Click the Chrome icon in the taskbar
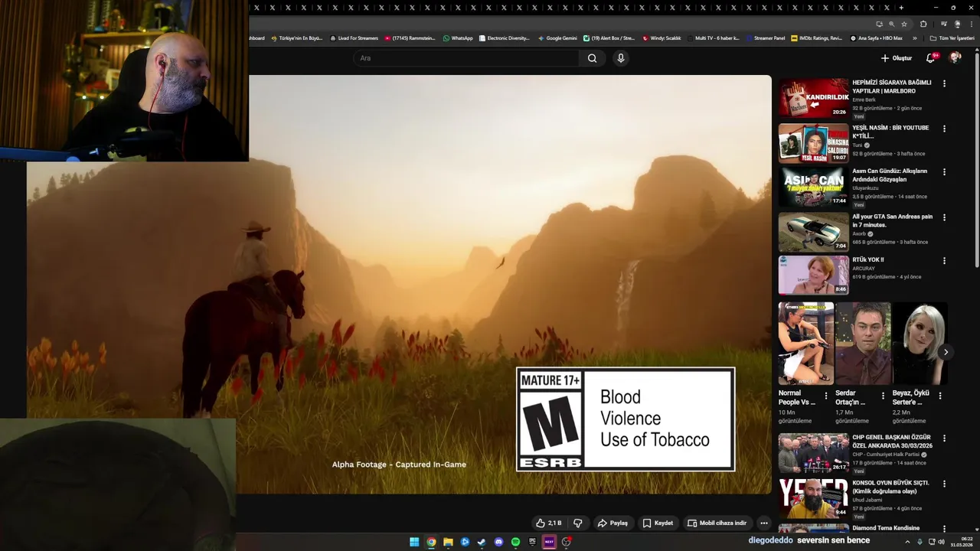Image resolution: width=980 pixels, height=551 pixels. pos(431,542)
